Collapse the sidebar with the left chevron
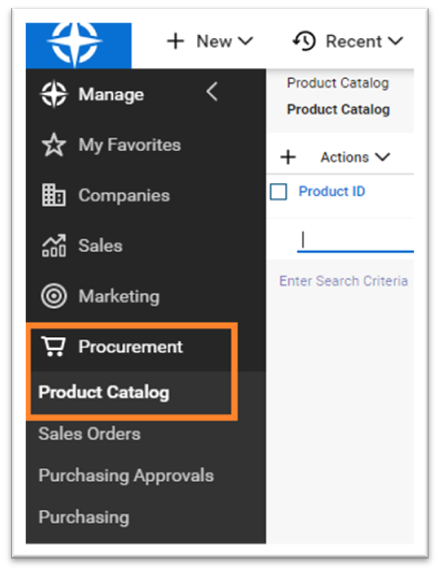The height and width of the screenshot is (572, 440). 212,92
